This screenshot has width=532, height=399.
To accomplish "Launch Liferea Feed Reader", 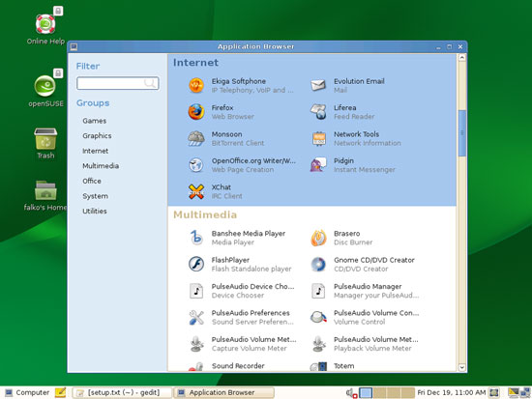I will 342,112.
